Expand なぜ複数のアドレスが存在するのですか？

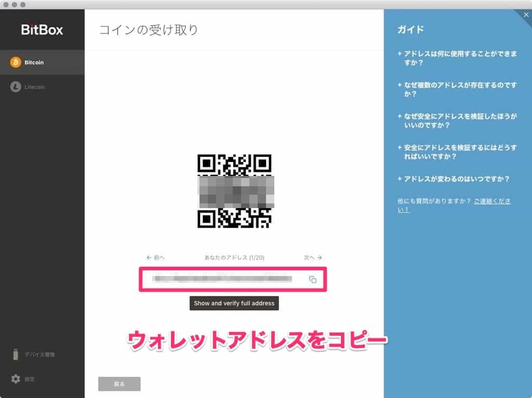(457, 89)
